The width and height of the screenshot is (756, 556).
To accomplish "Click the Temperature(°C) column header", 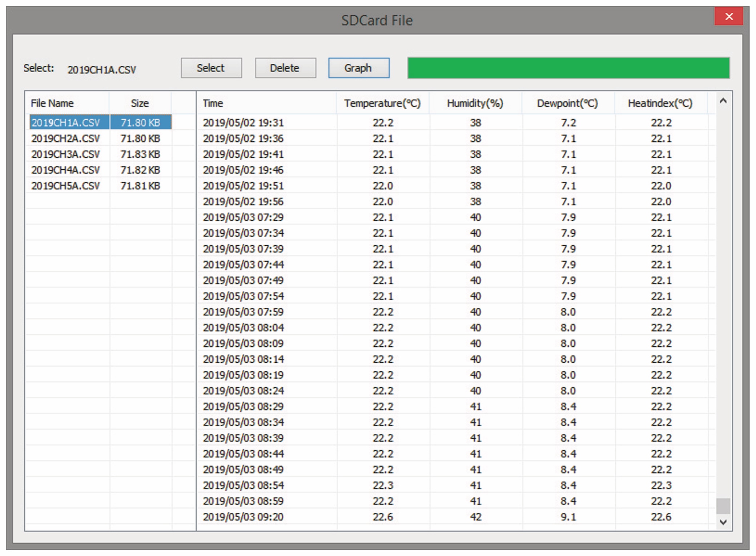I will (382, 103).
